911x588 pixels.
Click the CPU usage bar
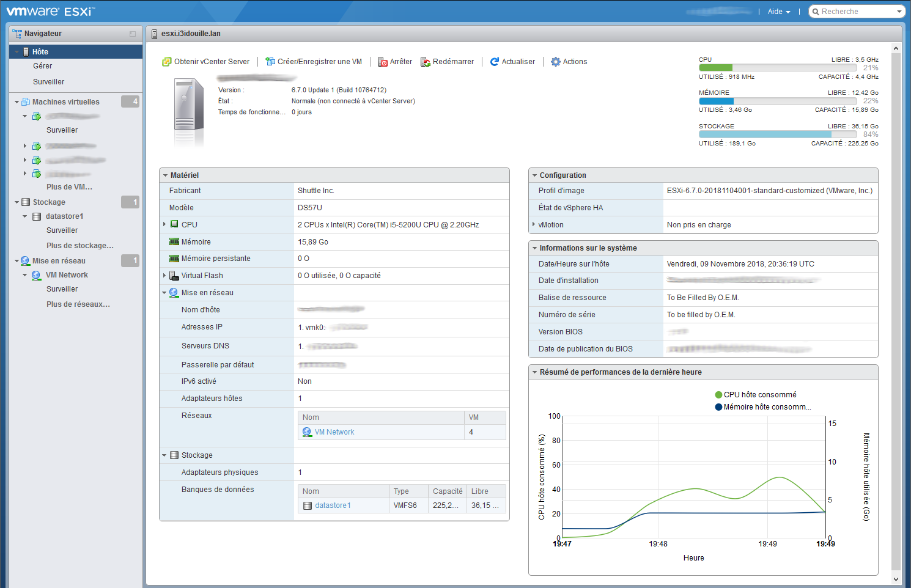[x=778, y=68]
